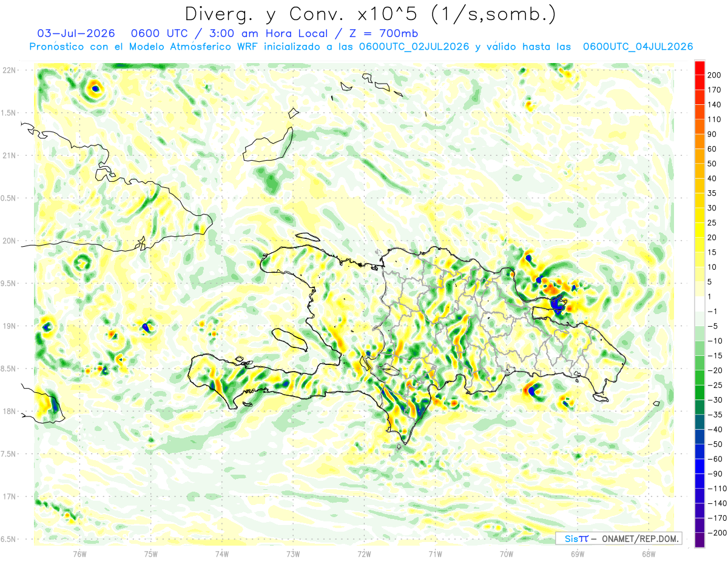Click the latitude label "20N"
The image size is (728, 562).
click(9, 241)
